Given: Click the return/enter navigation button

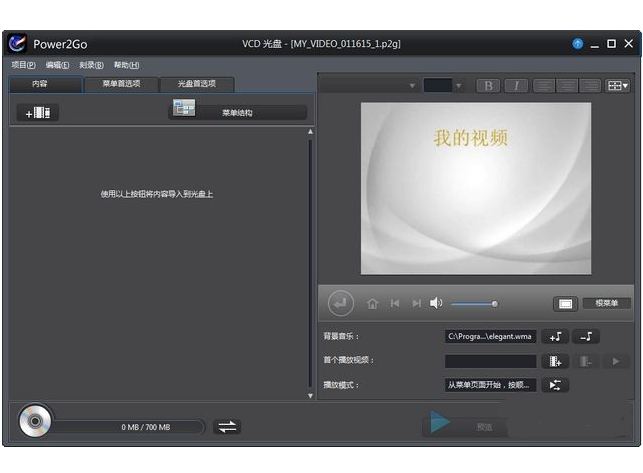Looking at the screenshot, I should coord(340,304).
